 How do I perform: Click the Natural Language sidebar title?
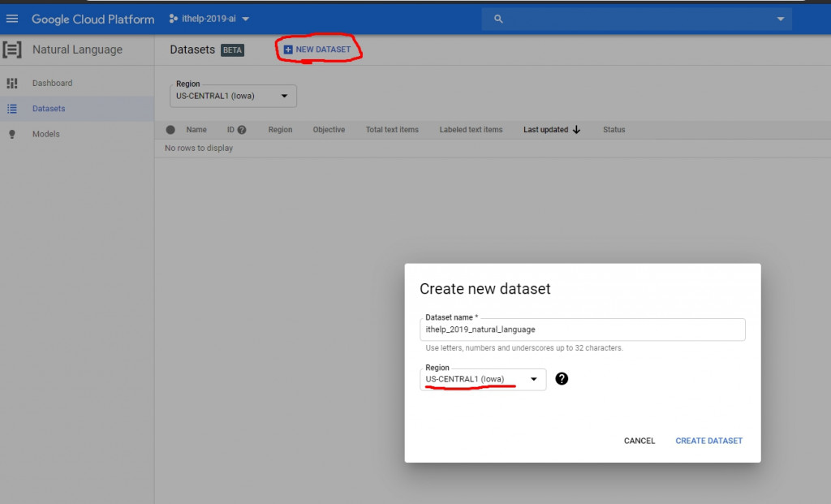pos(77,50)
